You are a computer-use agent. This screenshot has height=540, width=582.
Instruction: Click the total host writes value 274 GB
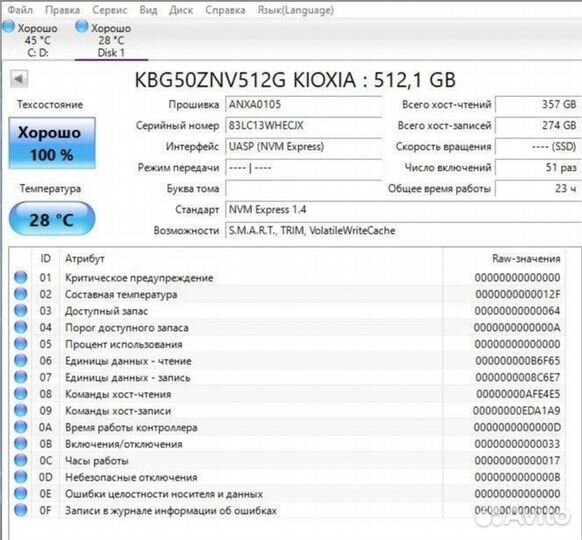pyautogui.click(x=538, y=126)
